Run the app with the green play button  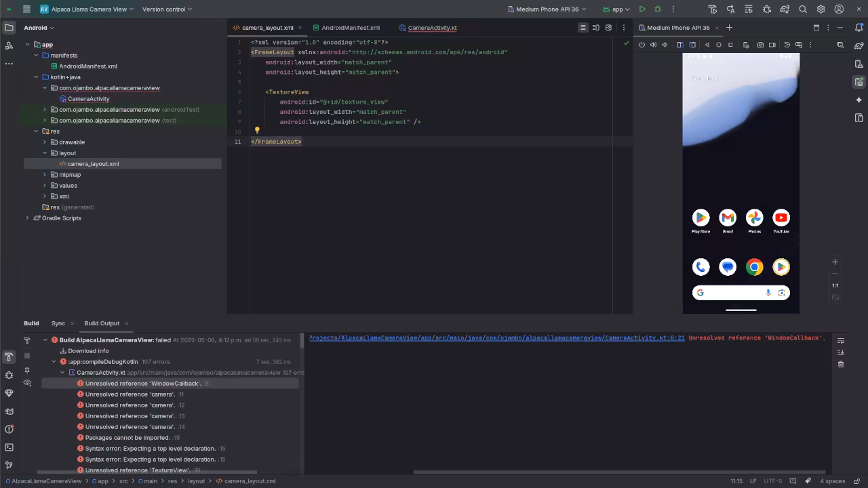(642, 9)
